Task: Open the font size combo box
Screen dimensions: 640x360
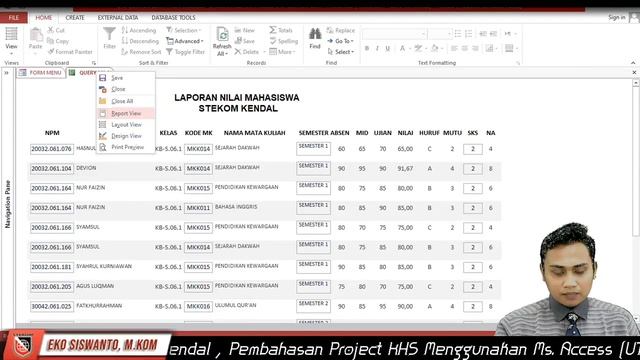Action: click(x=440, y=34)
